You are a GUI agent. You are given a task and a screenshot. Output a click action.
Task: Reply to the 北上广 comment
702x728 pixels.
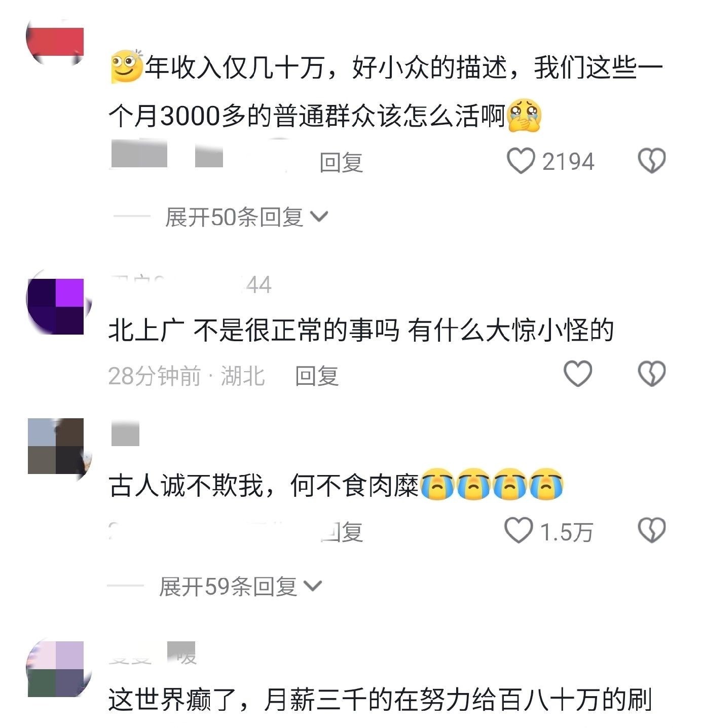[317, 376]
